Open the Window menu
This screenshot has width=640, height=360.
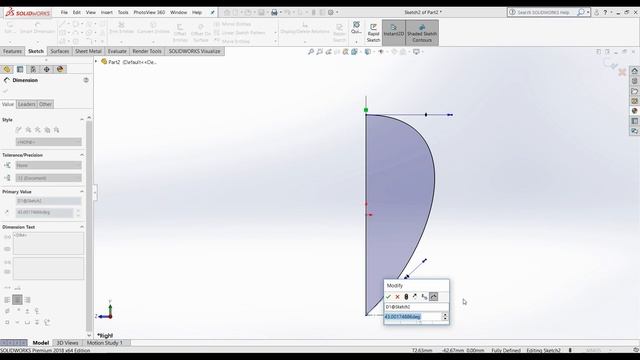click(178, 12)
